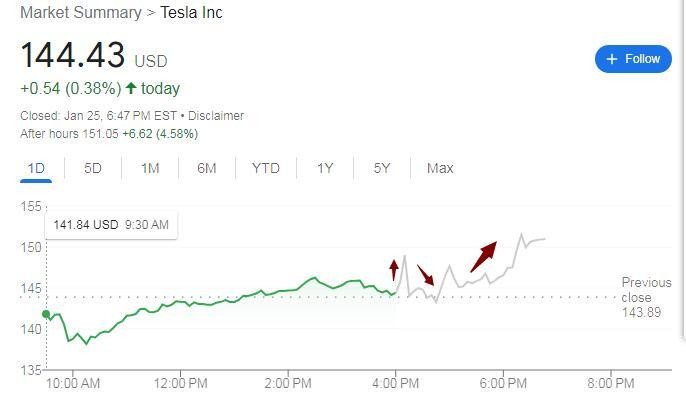The image size is (686, 411).
Task: Click the small red upward arrow on chart
Action: pyautogui.click(x=394, y=268)
